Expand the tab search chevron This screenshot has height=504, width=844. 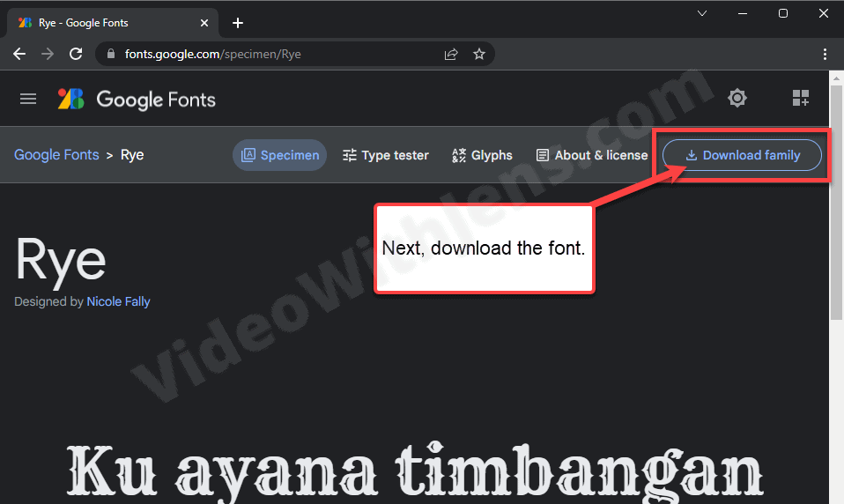pyautogui.click(x=702, y=13)
